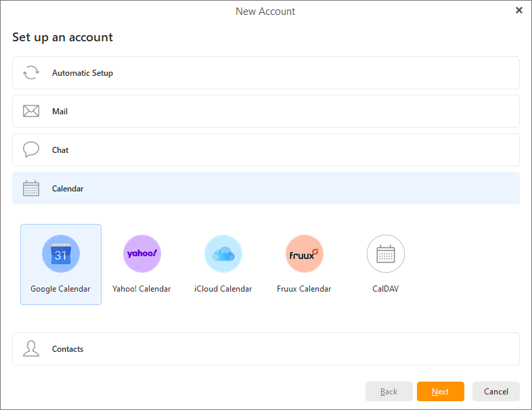
Task: Pick the iCloud Calendar cloud icon
Action: [x=223, y=254]
